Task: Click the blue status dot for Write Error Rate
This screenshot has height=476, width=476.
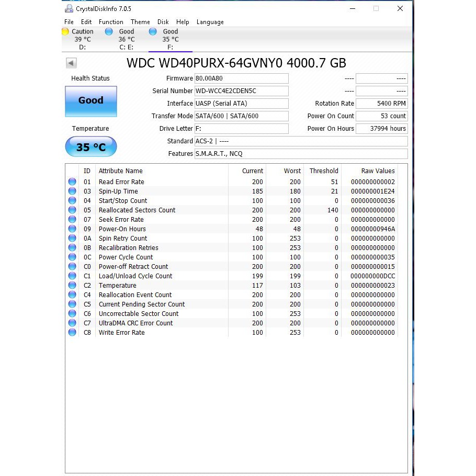Action: [x=72, y=332]
